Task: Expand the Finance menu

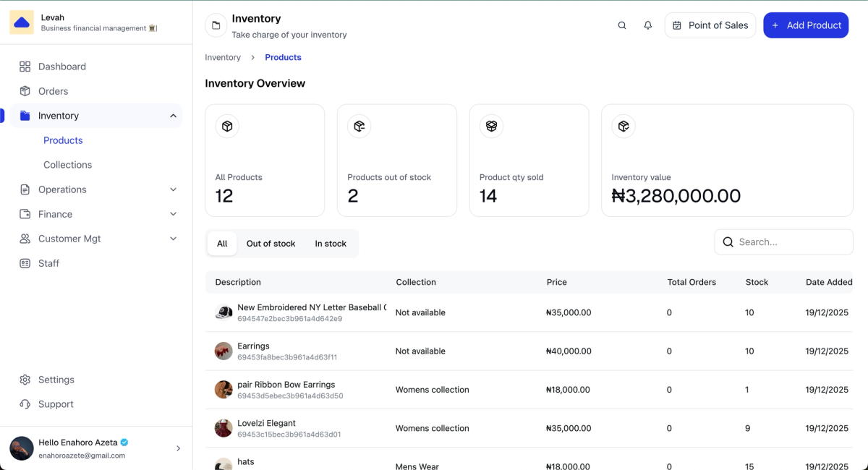Action: click(173, 214)
